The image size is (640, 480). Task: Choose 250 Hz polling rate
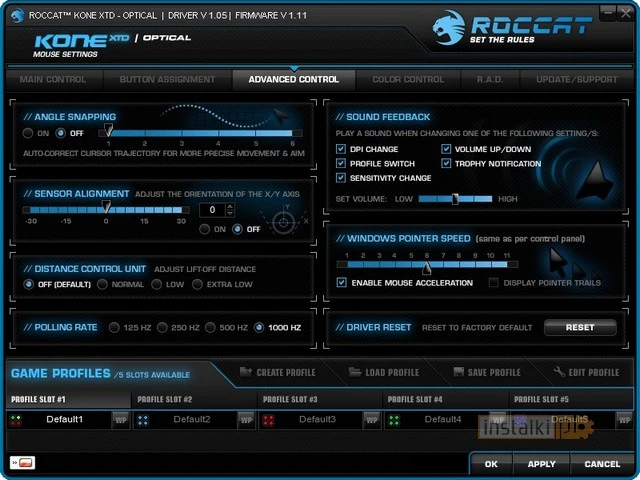tap(162, 327)
